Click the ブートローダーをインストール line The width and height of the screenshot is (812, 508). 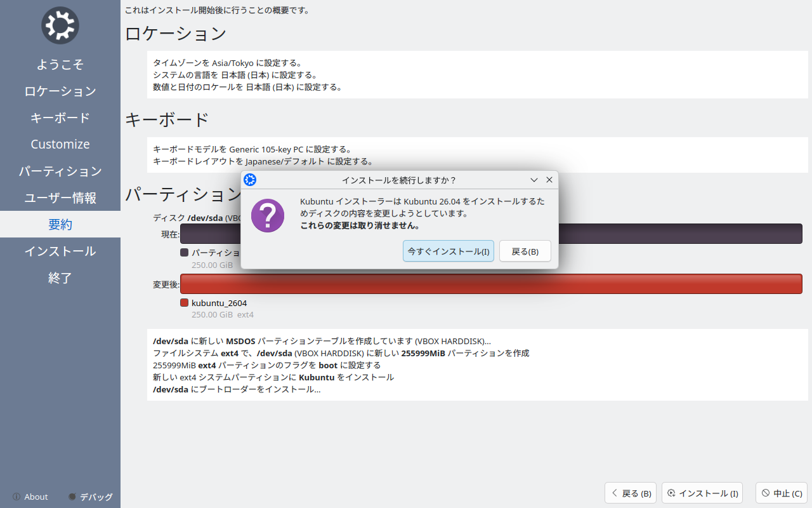click(x=237, y=389)
